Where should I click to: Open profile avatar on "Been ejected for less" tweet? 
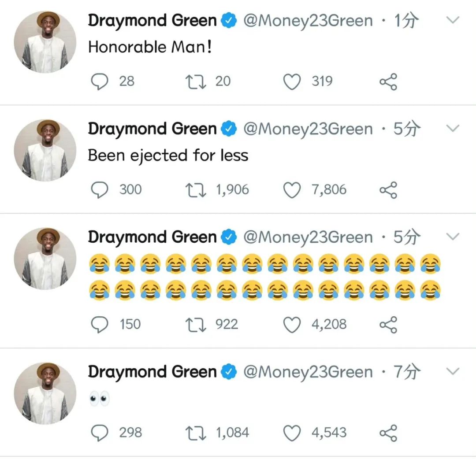coord(45,151)
